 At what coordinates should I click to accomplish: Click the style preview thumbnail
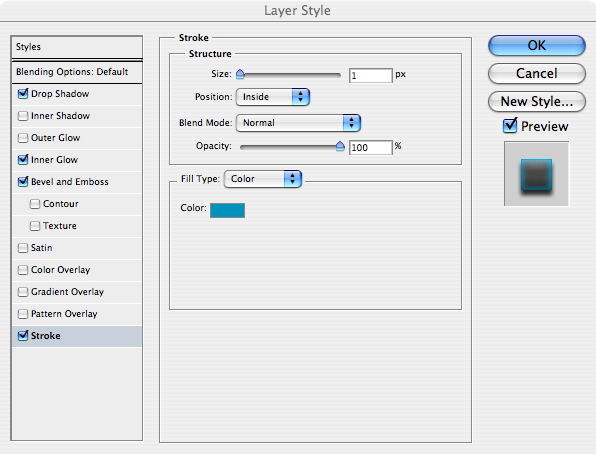(536, 174)
